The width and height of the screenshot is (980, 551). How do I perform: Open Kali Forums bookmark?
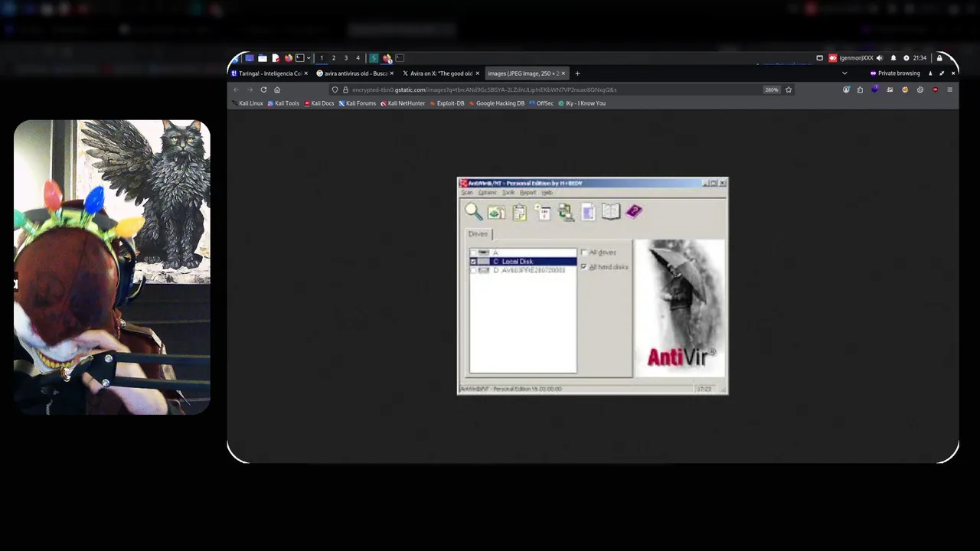click(357, 103)
